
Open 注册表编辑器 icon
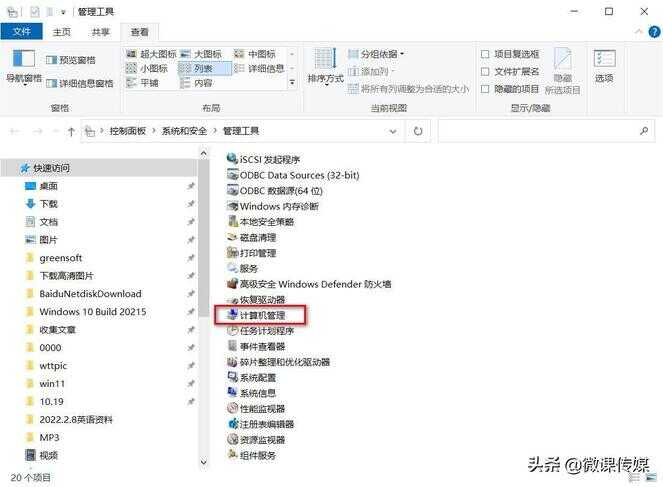coord(232,424)
